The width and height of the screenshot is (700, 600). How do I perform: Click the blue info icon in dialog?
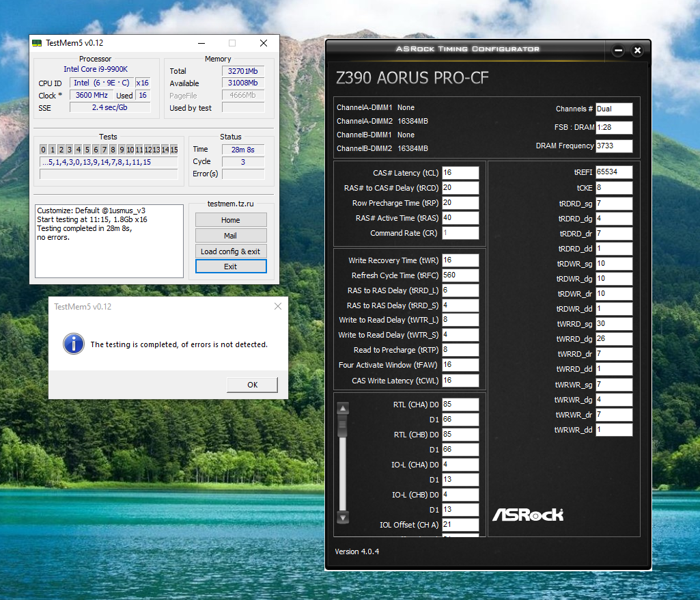coord(74,344)
